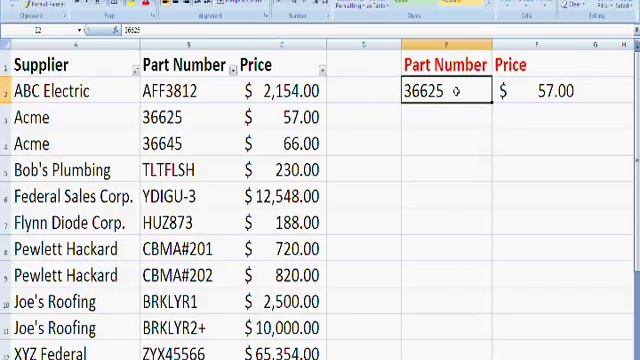The width and height of the screenshot is (640, 360).
Task: Select the Bob's Plumbing cell
Action: click(x=76, y=169)
